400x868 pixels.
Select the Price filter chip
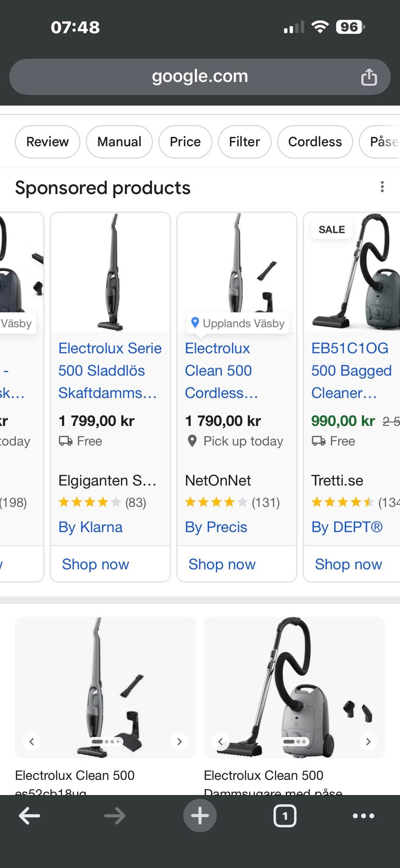(x=185, y=142)
